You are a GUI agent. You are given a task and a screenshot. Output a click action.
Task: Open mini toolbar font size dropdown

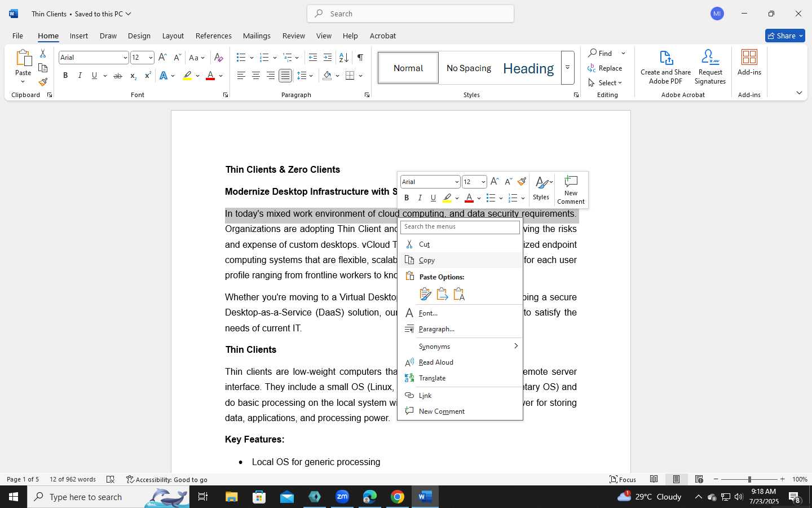[483, 182]
